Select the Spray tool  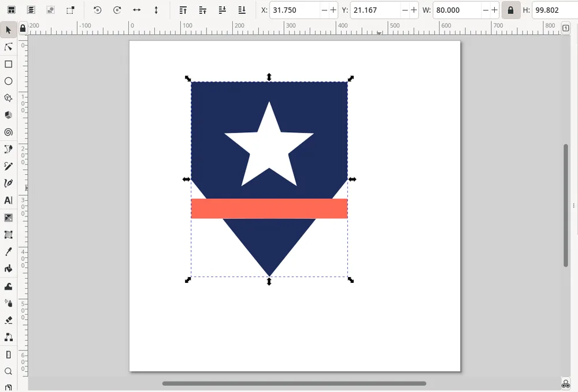click(x=9, y=303)
